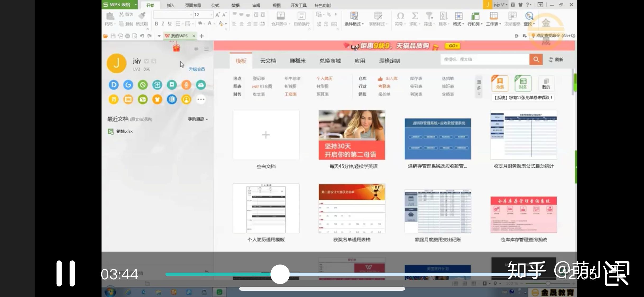Click the 个人简历 category link
Viewport: 644px width, 297px height.
coord(324,78)
